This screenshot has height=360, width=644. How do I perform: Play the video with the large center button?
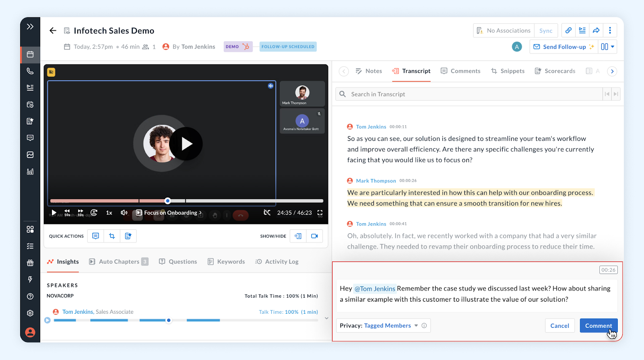(186, 144)
